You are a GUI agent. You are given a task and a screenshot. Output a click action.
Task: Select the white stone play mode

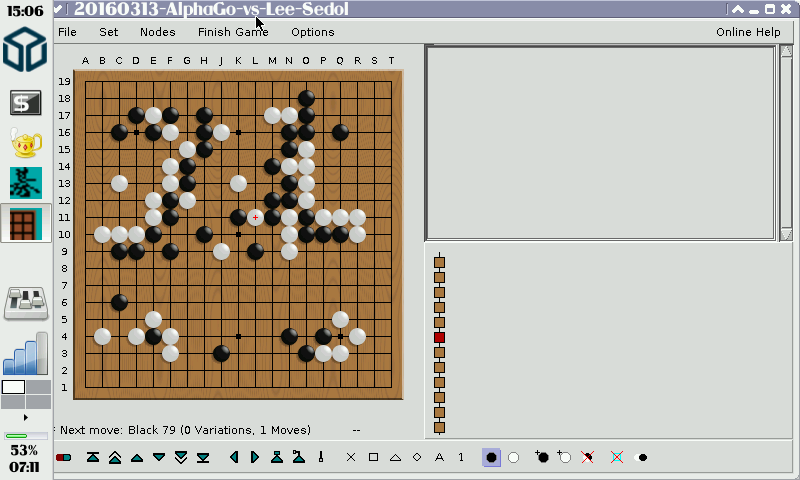(514, 458)
